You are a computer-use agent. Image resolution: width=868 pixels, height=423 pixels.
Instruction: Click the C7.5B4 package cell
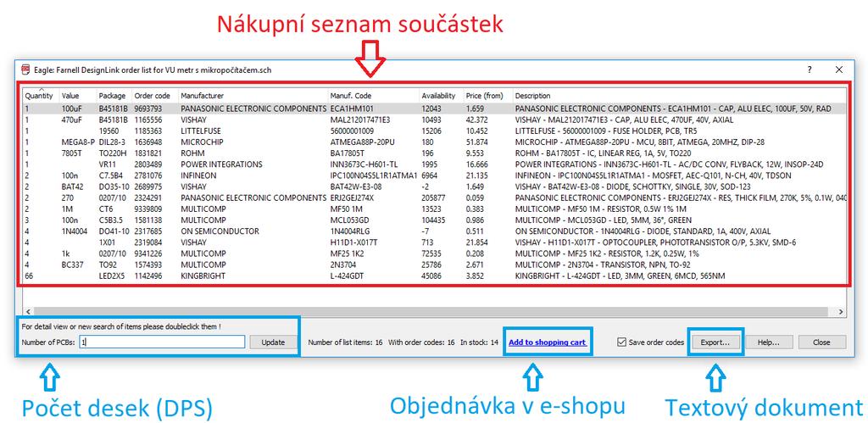111,175
